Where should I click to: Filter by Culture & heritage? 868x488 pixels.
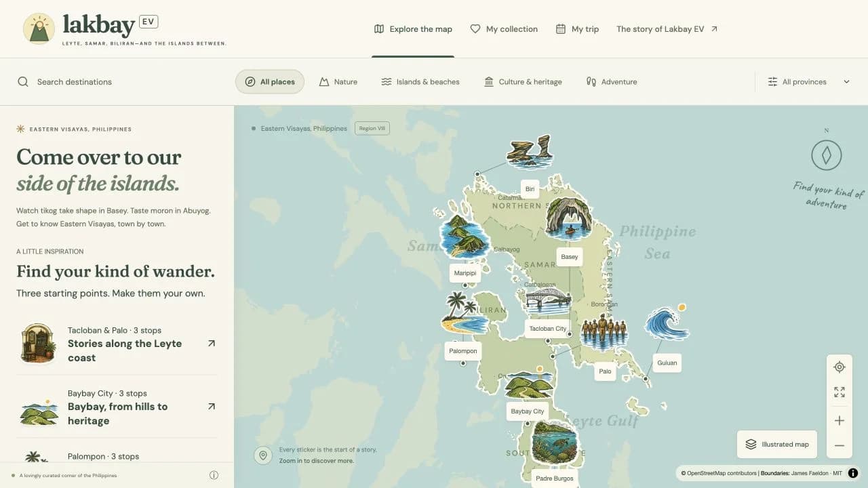(523, 82)
